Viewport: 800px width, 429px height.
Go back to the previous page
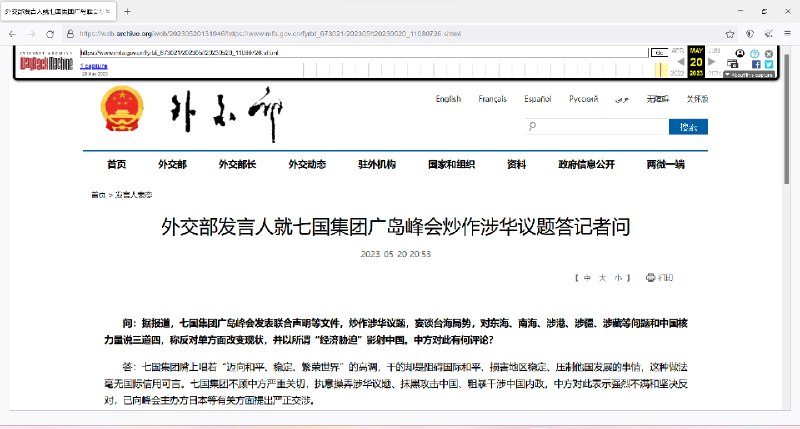[x=12, y=34]
